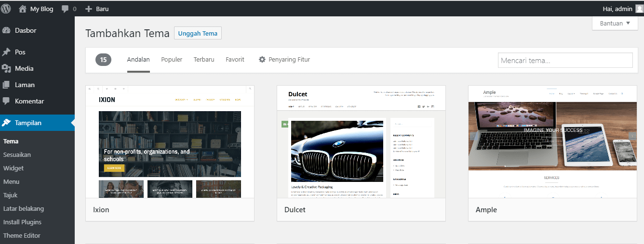Open My Blog site link
Image resolution: width=644 pixels, height=244 pixels.
tap(41, 9)
